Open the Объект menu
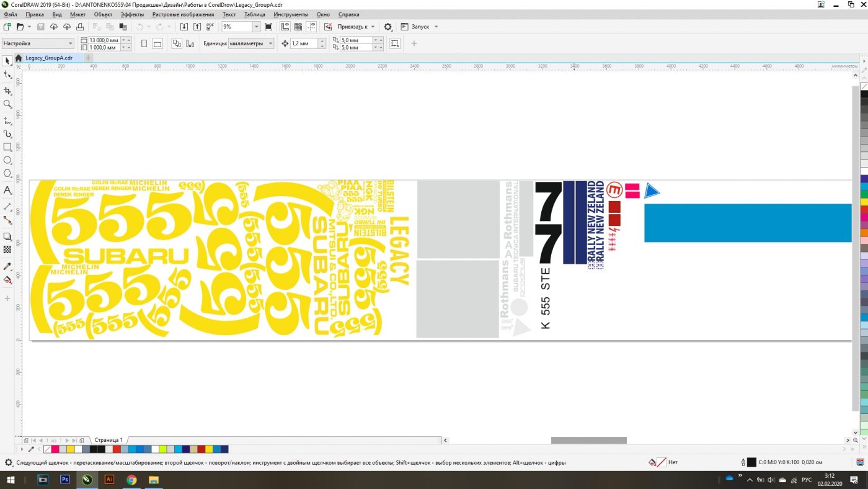This screenshot has height=489, width=868. (x=103, y=14)
